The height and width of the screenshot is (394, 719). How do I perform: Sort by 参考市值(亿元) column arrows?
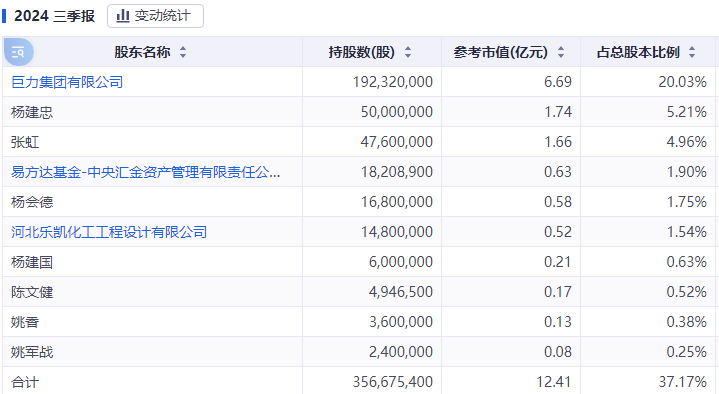pos(561,52)
